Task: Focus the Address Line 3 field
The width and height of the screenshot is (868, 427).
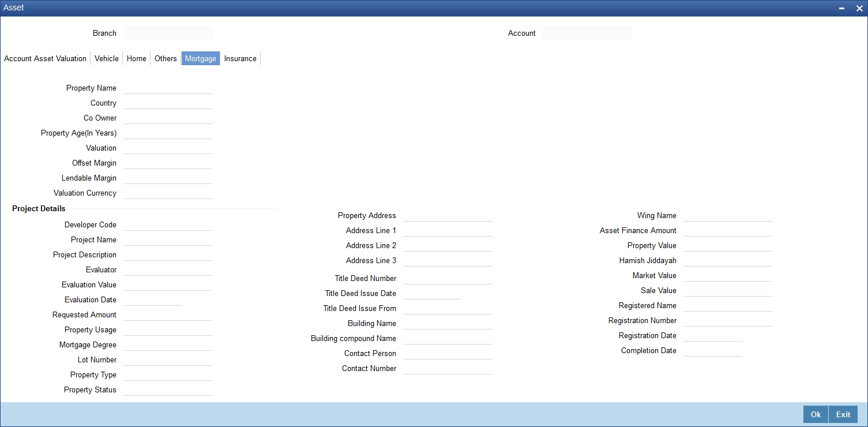Action: coord(448,260)
